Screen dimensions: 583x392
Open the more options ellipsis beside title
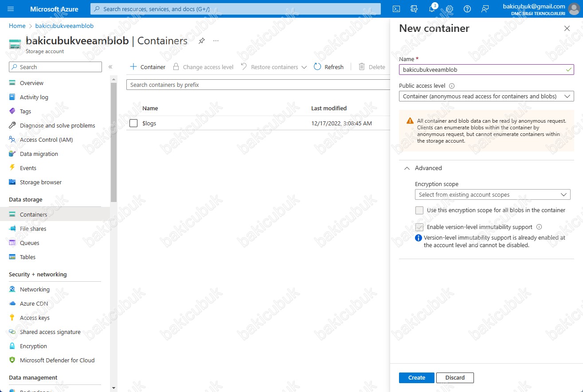tap(216, 41)
